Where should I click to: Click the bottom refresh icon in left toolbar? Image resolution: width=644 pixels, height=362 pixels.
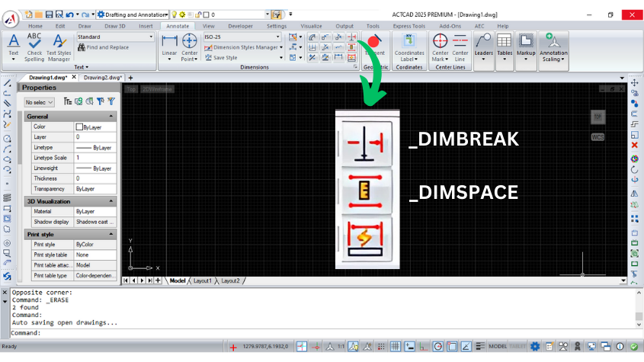point(7,277)
